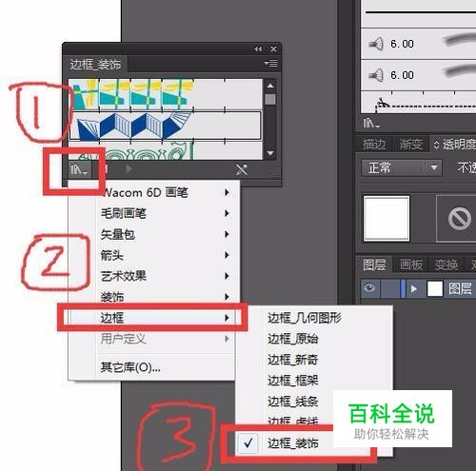Open brush libraries menu in 边框_装饰 panel
476x471 pixels.
pyautogui.click(x=79, y=170)
